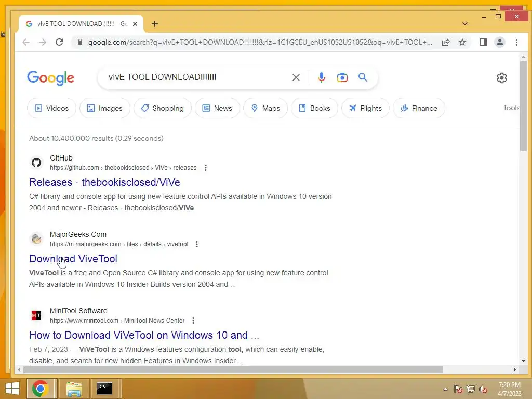This screenshot has height=399, width=532.
Task: Click the horizontal scrollbar thumb
Action: click(x=233, y=369)
